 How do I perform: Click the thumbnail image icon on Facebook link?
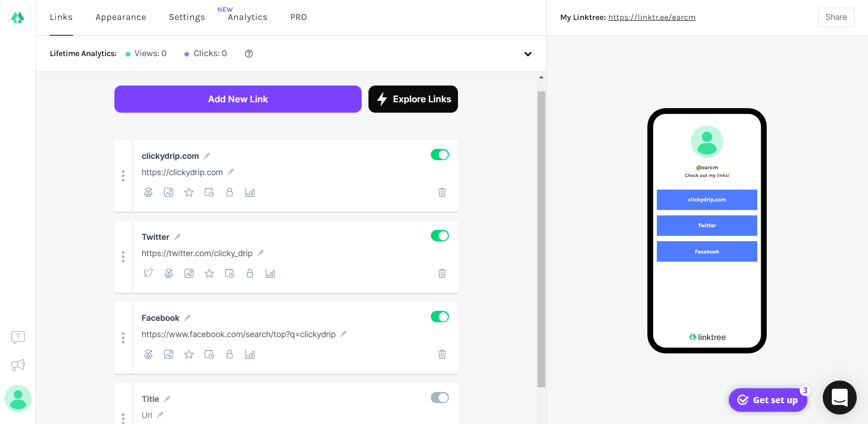[169, 354]
